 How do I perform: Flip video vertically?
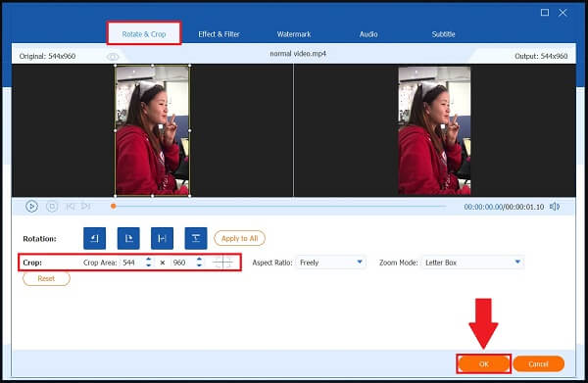coord(196,238)
